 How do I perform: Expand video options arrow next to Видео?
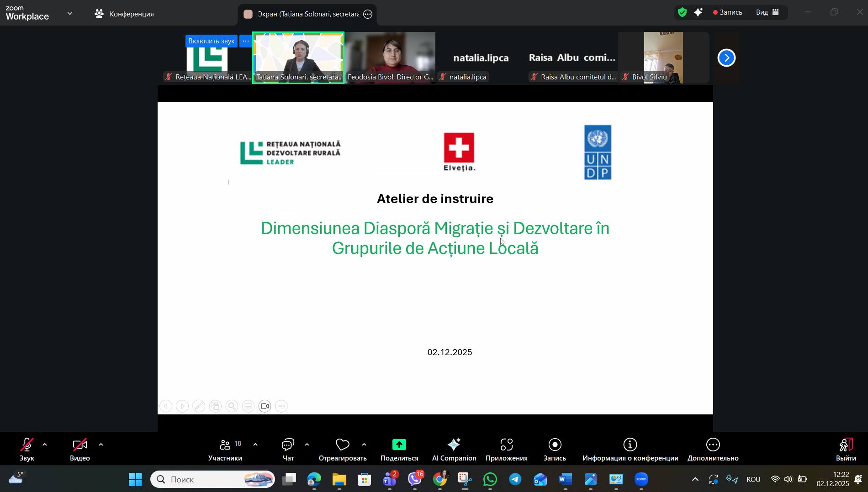101,445
